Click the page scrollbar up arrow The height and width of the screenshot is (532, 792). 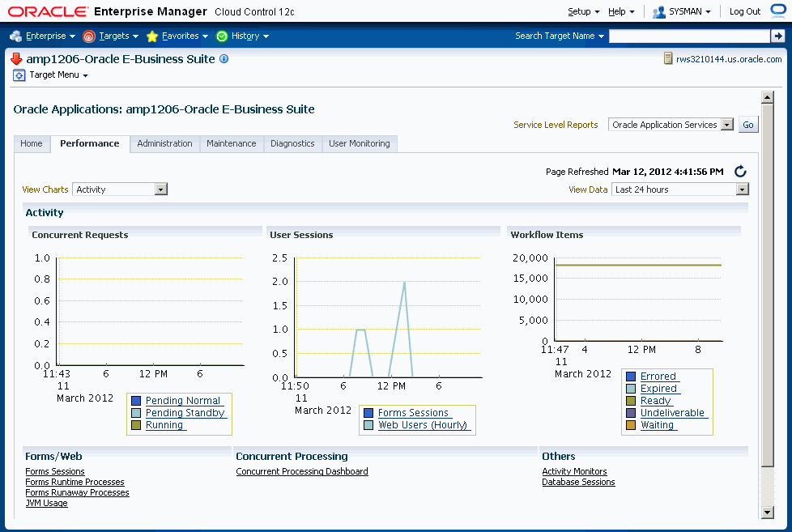pos(767,97)
